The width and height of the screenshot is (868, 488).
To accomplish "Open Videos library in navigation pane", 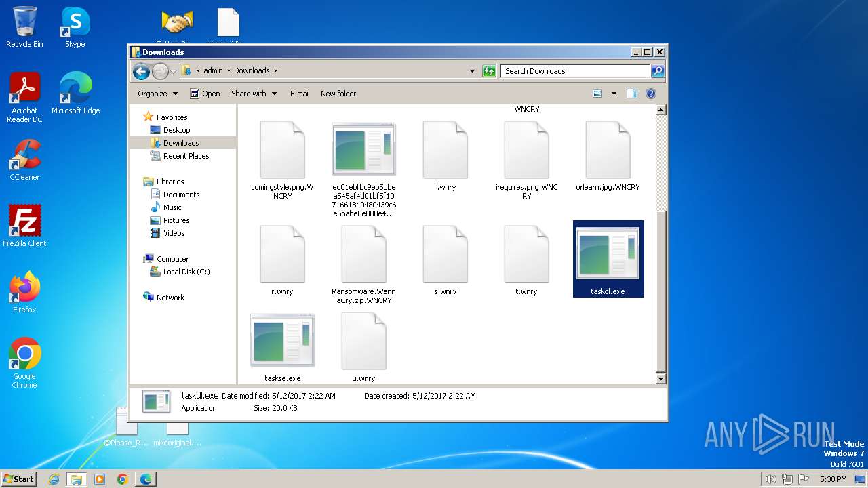I will click(174, 233).
